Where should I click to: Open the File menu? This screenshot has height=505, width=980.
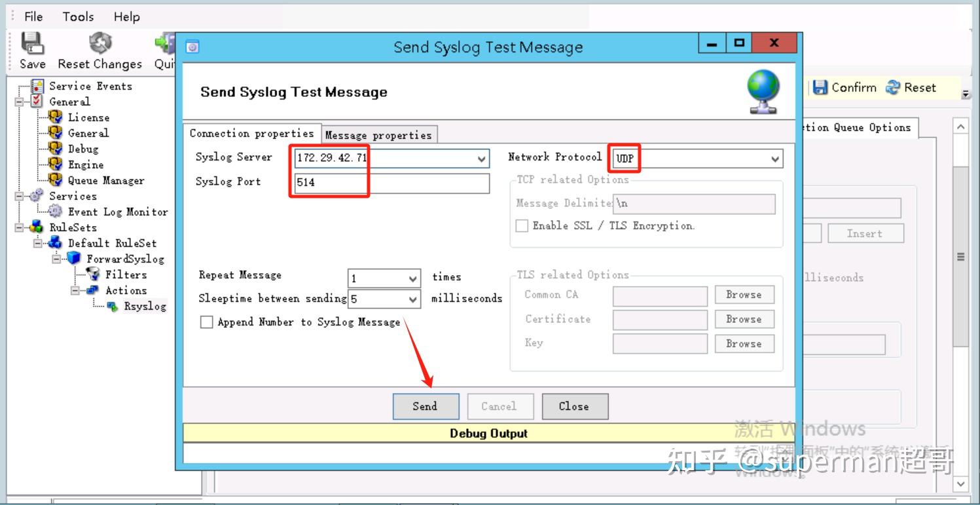point(33,17)
